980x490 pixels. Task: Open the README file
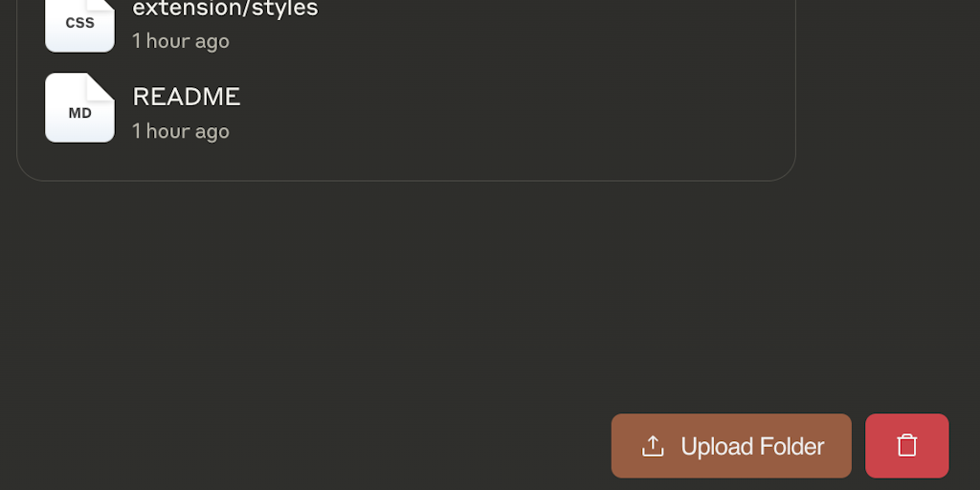[x=187, y=97]
